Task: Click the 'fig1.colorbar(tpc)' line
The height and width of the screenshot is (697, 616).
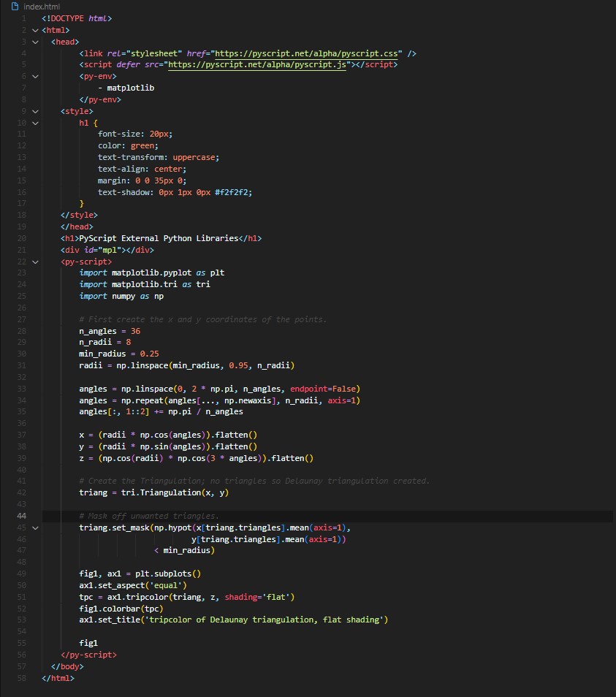Action: coord(121,609)
